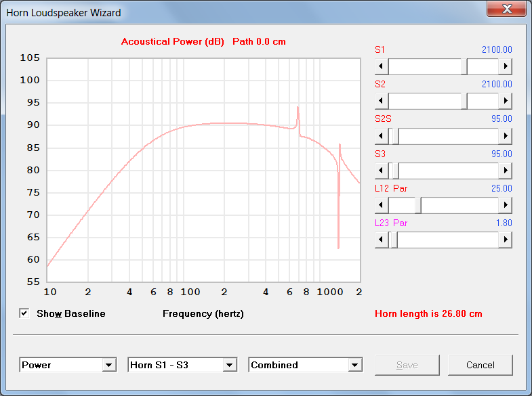Click the S3 slider thumb

[x=396, y=171]
